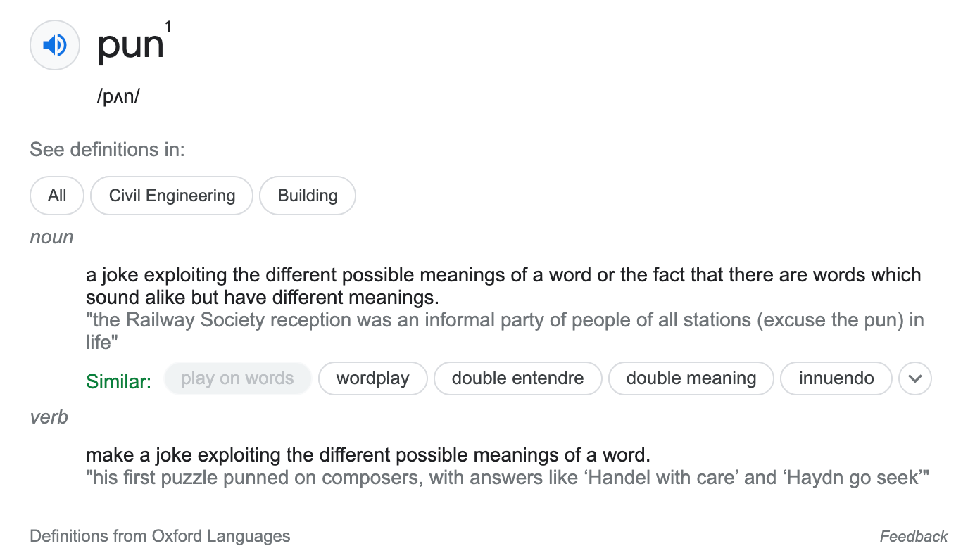
Task: Click the phonetic transcription /pʌn/
Action: pyautogui.click(x=118, y=96)
